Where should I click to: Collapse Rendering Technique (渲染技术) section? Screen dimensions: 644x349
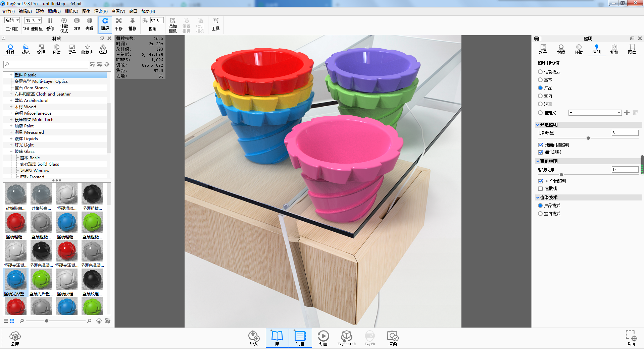coord(538,197)
